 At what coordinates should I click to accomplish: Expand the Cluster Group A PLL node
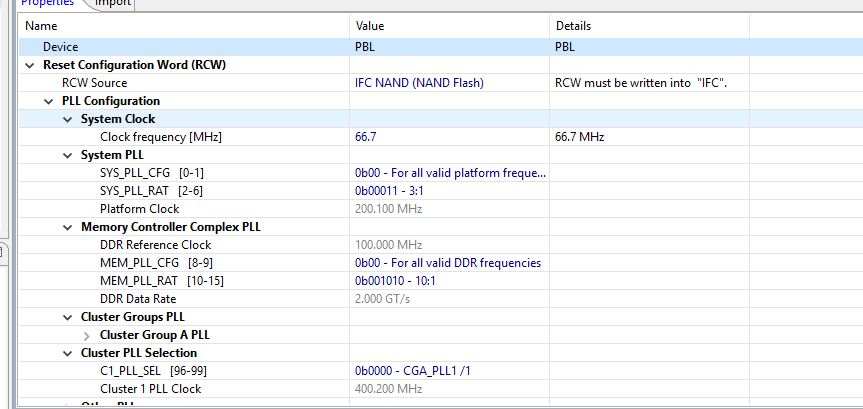point(86,335)
